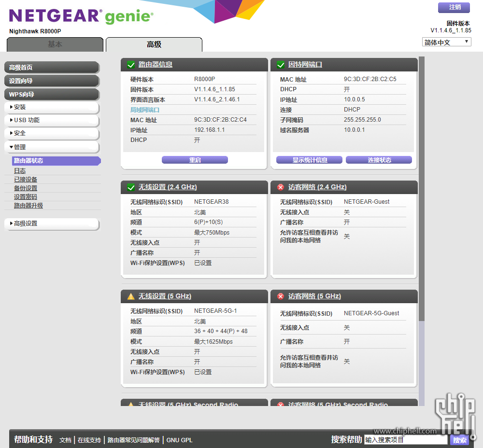The image size is (483, 448).
Task: Click the guest SSID value NETGEAR-Guest
Action: coord(367,202)
